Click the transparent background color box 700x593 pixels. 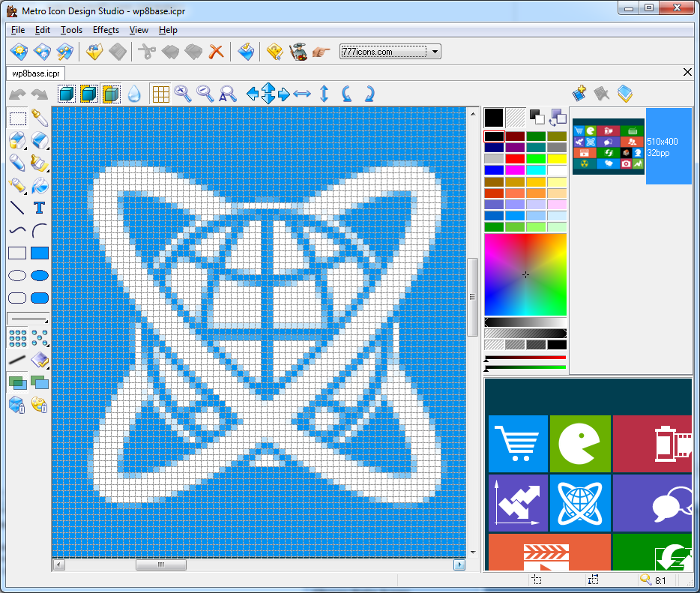pyautogui.click(x=515, y=118)
